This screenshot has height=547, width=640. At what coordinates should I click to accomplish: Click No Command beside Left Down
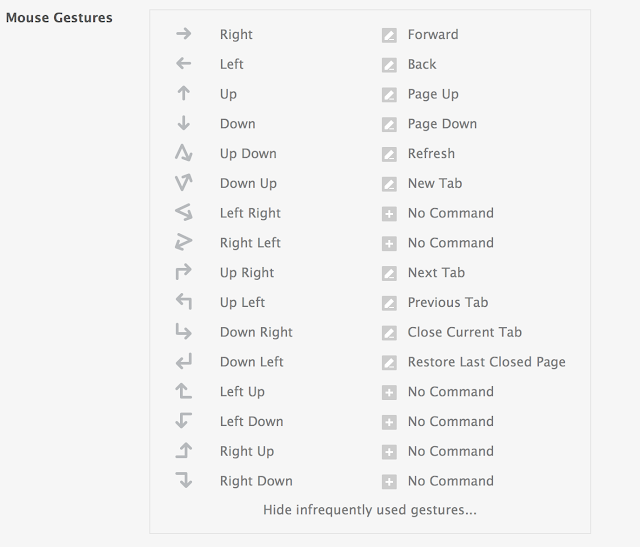(x=450, y=421)
